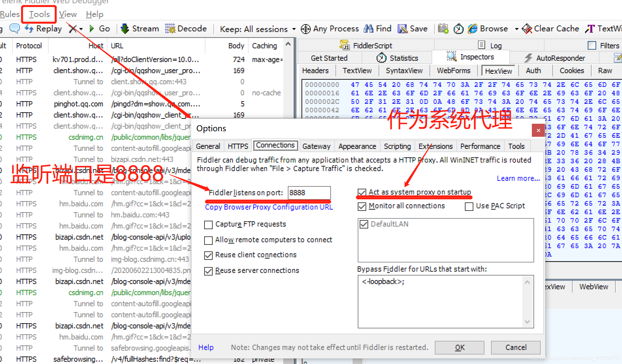Screen dimensions: 622x364
Task: Open the Scripting options tab
Action: (x=397, y=146)
